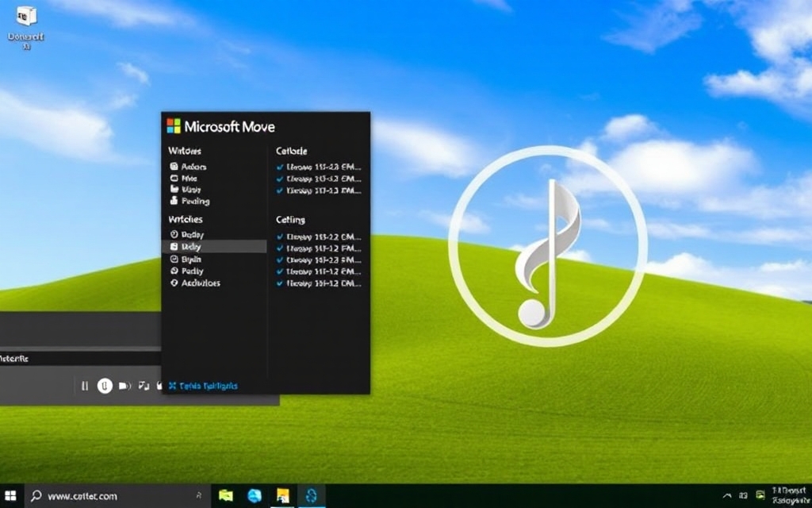
Task: Open File Explorer from the taskbar
Action: [x=226, y=495]
